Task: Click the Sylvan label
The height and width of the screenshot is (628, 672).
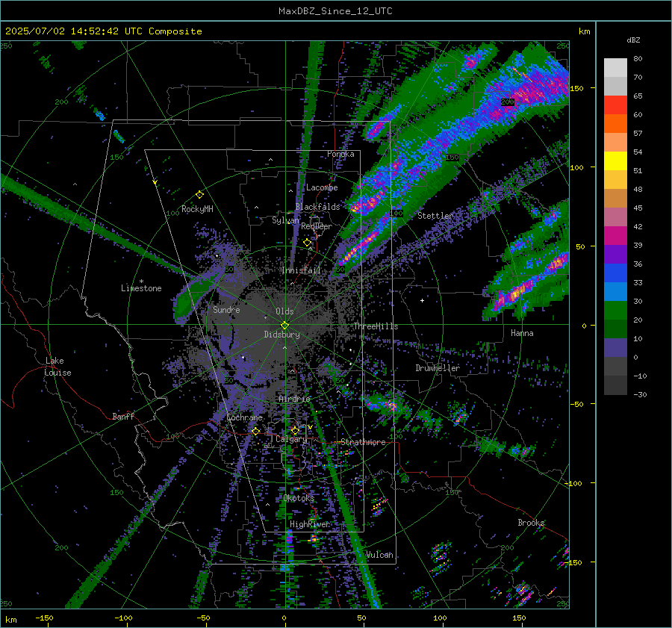Action: (285, 220)
